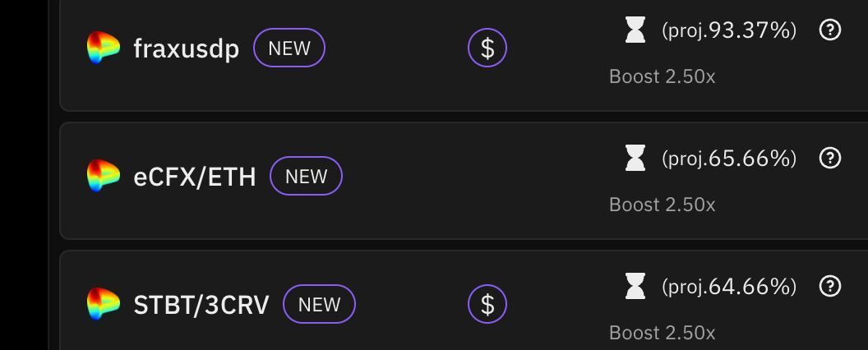Image resolution: width=868 pixels, height=350 pixels.
Task: Open the help icon for eCFX/ETH rewards
Action: coord(830,158)
